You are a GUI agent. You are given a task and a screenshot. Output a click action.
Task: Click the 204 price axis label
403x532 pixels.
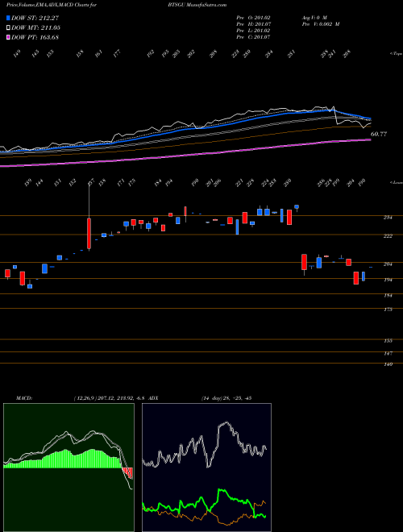[388, 264]
